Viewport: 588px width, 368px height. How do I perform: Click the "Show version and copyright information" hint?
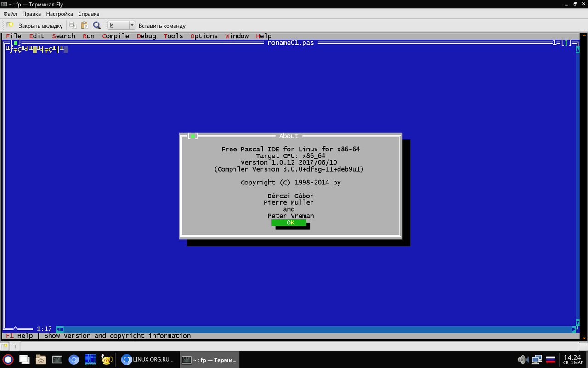118,336
